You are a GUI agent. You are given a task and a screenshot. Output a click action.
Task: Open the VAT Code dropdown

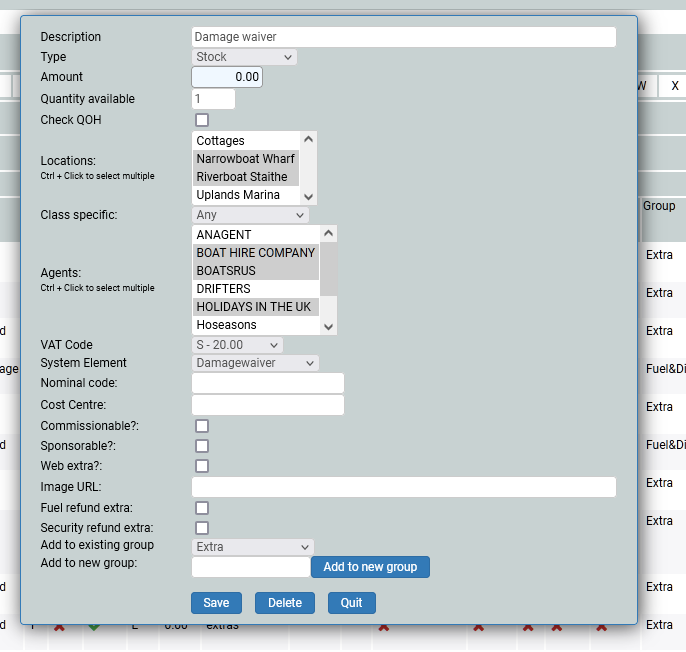click(237, 345)
